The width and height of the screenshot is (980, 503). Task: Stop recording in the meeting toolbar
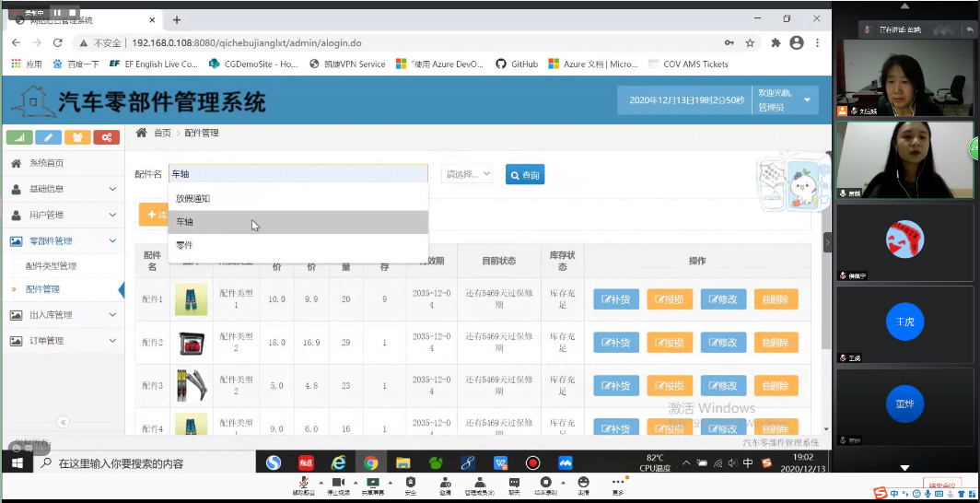[x=545, y=483]
